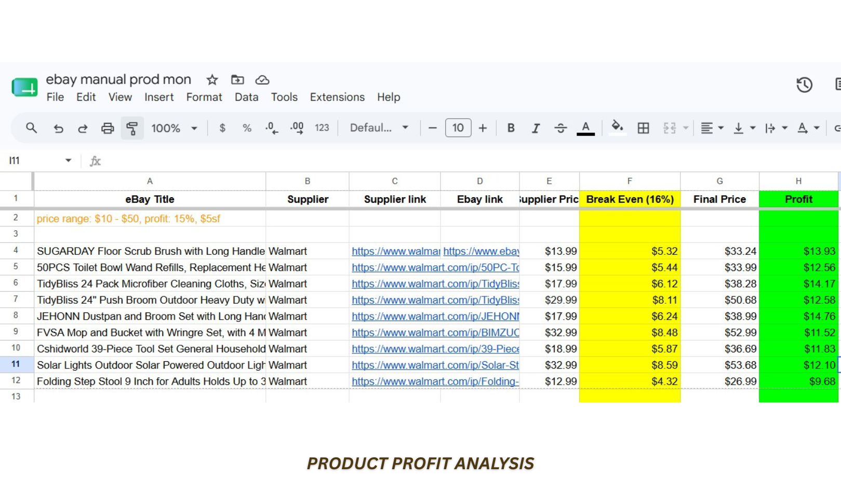This screenshot has height=504, width=841.
Task: Select the Break Even (16%) header cell
Action: [630, 199]
